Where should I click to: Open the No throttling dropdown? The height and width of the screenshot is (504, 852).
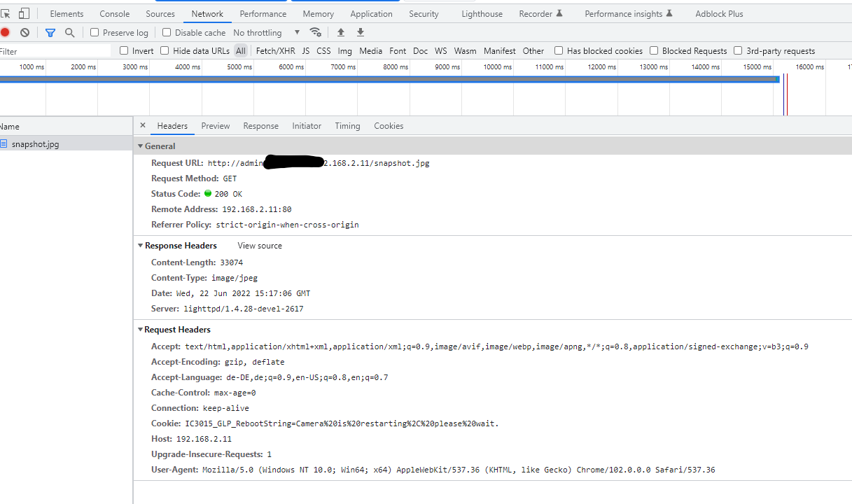267,32
